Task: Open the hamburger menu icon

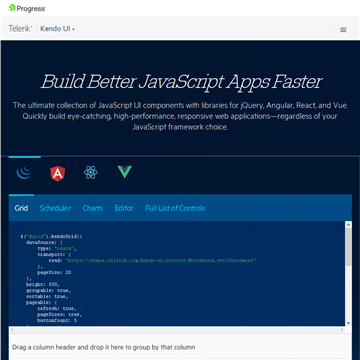Action: tap(343, 30)
